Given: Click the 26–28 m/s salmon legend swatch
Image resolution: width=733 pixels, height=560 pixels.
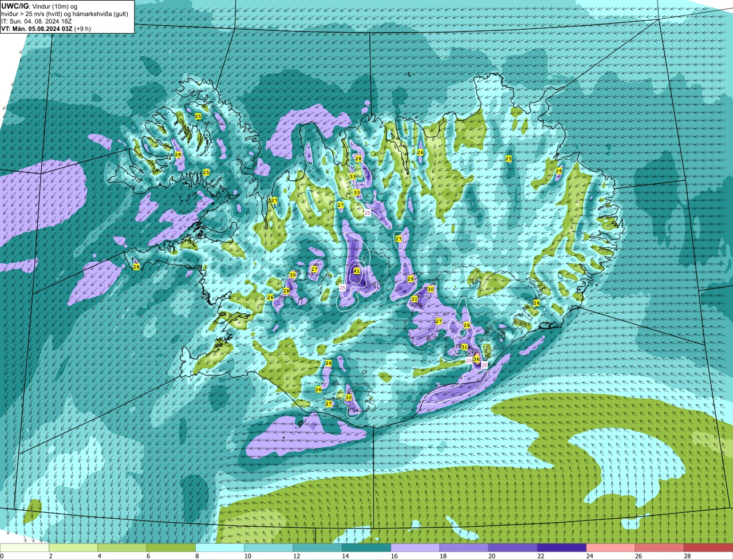Looking at the screenshot, I should 660,548.
